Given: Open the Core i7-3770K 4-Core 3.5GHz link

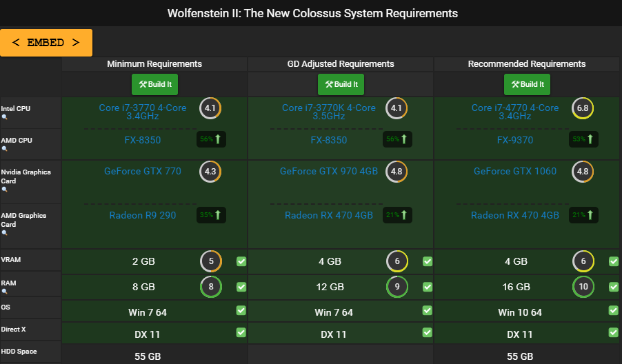Looking at the screenshot, I should pyautogui.click(x=328, y=112).
